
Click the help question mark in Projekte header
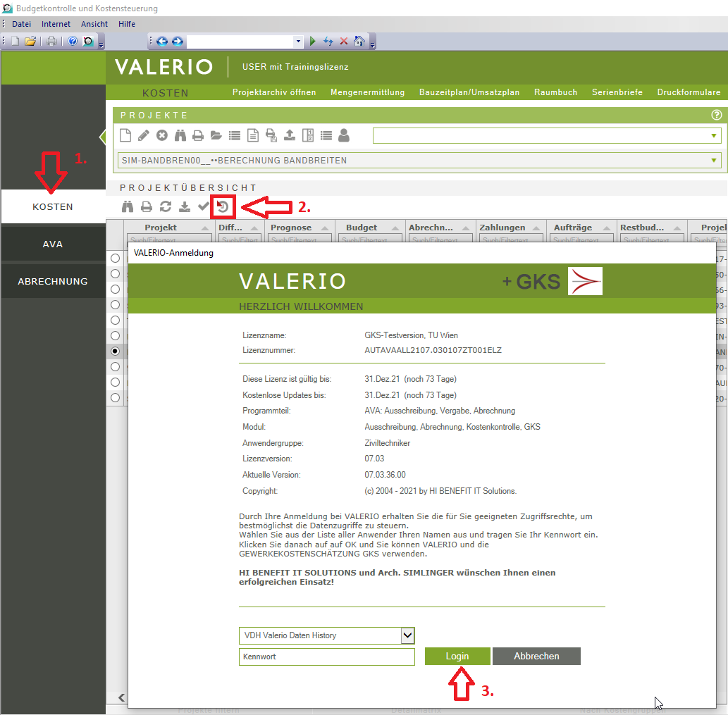click(x=717, y=115)
